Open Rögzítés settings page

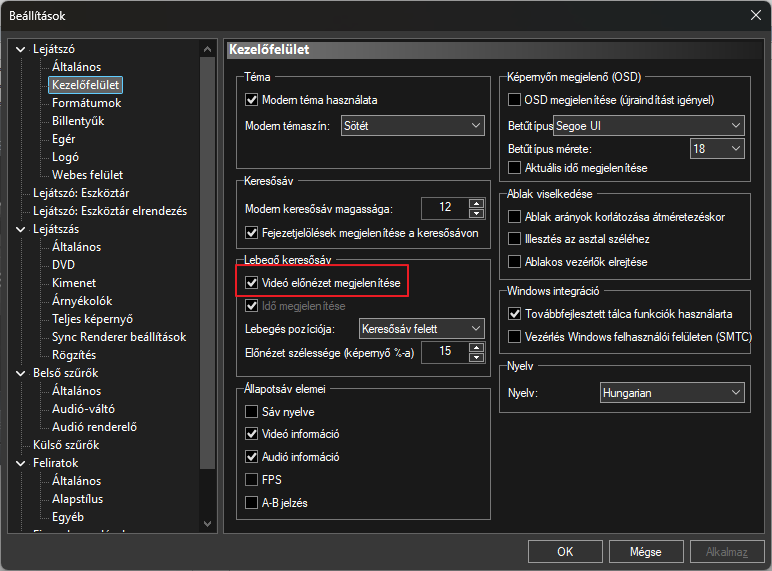tap(74, 355)
